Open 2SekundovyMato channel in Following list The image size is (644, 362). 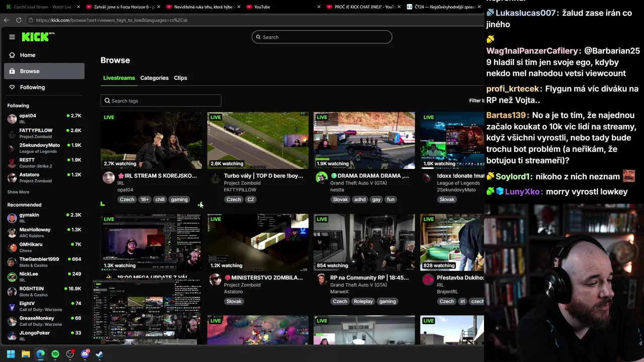click(x=44, y=148)
